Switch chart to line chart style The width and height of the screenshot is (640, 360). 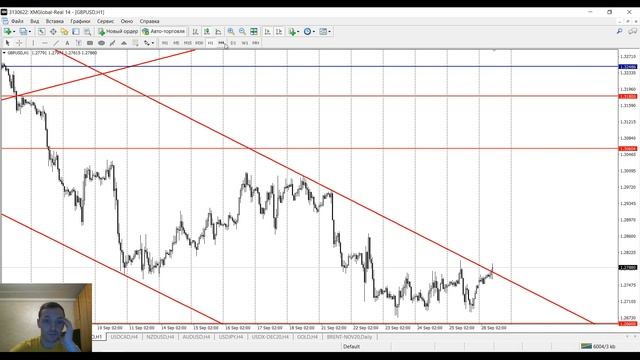218,31
